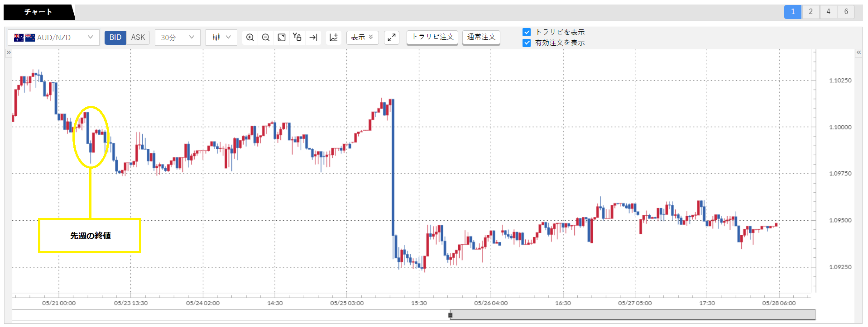Click トラリピ注文 button
Viewport: 868px width, 327px height.
pos(432,37)
